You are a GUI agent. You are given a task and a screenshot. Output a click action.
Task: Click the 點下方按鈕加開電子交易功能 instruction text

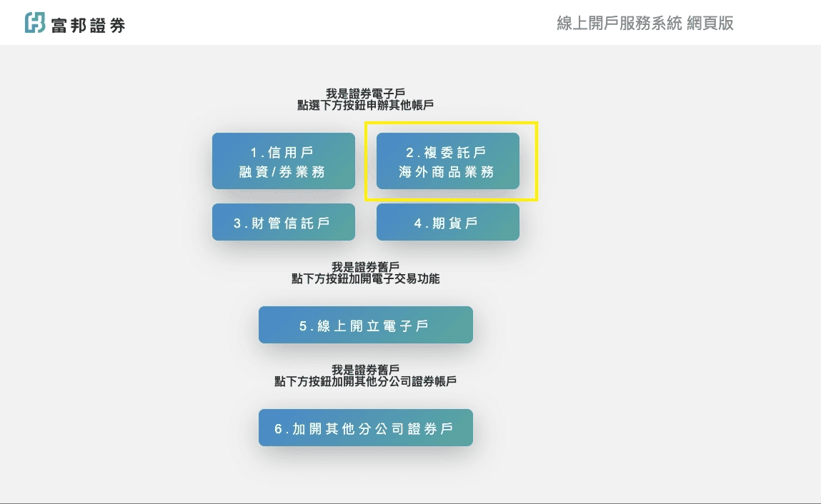[x=365, y=279]
